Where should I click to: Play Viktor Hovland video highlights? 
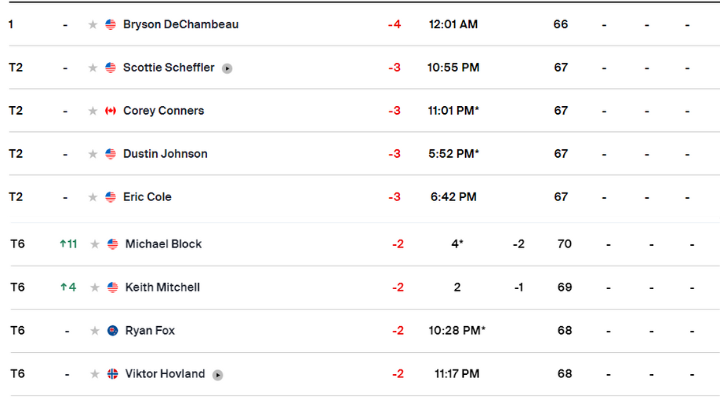pyautogui.click(x=218, y=375)
